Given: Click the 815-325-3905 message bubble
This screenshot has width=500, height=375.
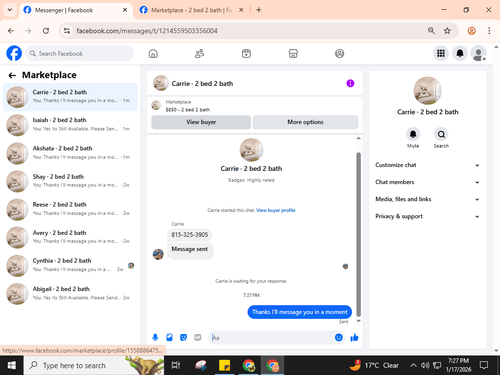Looking at the screenshot, I should point(189,235).
